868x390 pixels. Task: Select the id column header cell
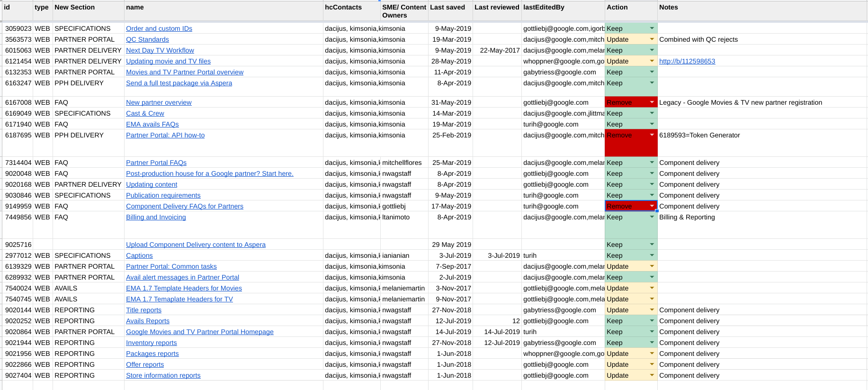pyautogui.click(x=18, y=11)
